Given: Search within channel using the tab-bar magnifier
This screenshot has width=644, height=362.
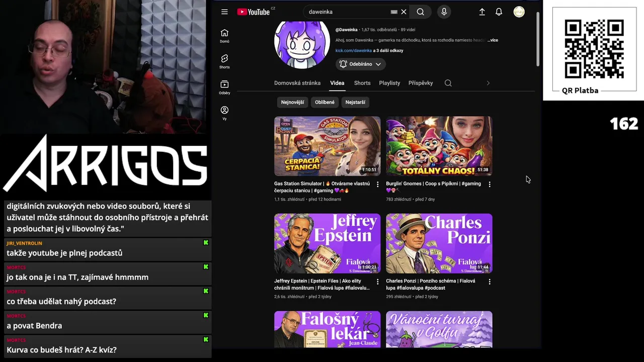Looking at the screenshot, I should click(448, 83).
